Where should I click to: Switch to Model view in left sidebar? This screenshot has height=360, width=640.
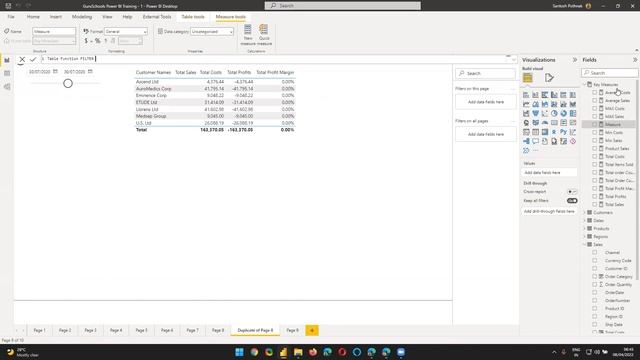click(x=7, y=87)
